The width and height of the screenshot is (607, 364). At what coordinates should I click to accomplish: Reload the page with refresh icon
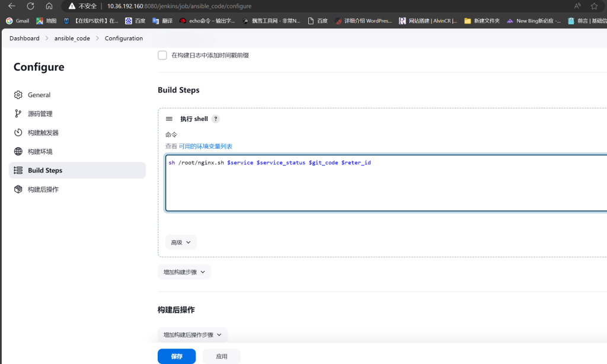[x=31, y=6]
